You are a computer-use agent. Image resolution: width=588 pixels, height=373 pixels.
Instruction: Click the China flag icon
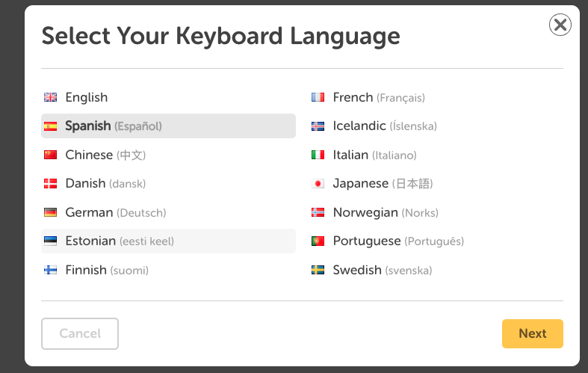click(50, 155)
